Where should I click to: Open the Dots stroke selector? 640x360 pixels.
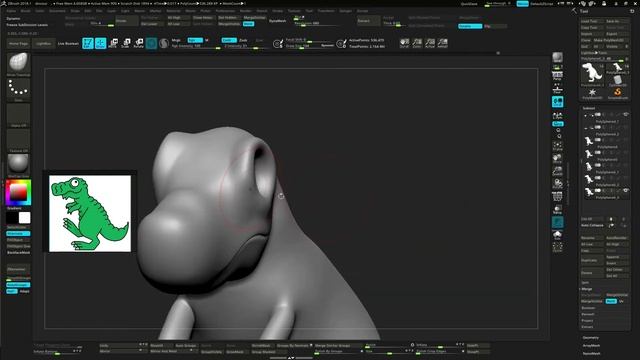pyautogui.click(x=18, y=89)
